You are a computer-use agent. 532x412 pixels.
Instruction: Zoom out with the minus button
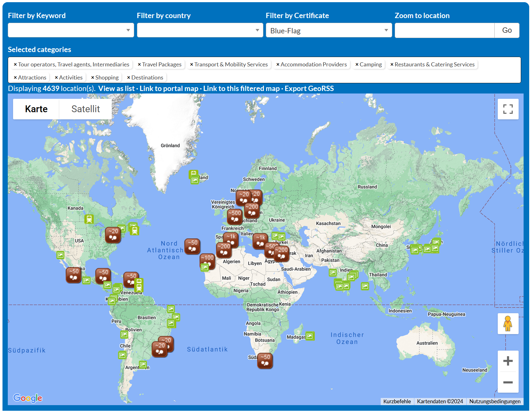coord(508,382)
